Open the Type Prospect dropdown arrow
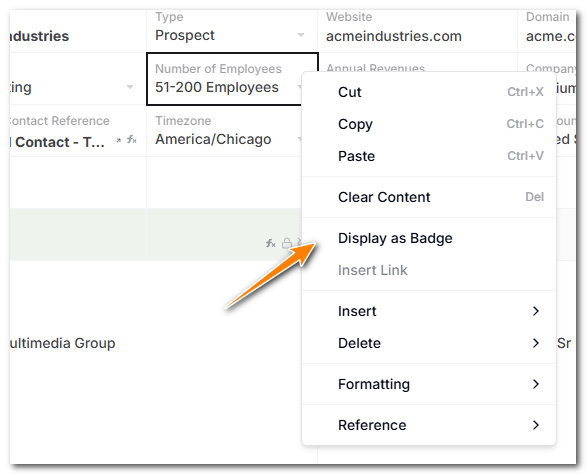Viewport: 587px width, 475px height. click(301, 35)
